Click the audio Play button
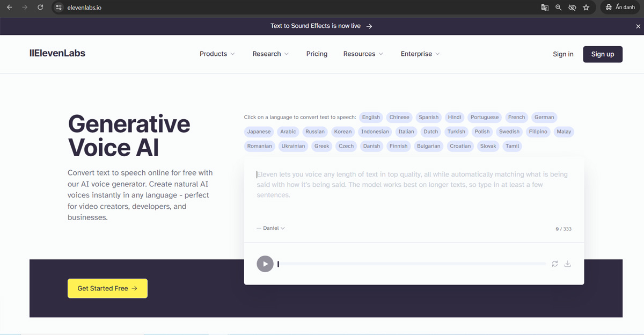This screenshot has width=644, height=335. pos(265,264)
